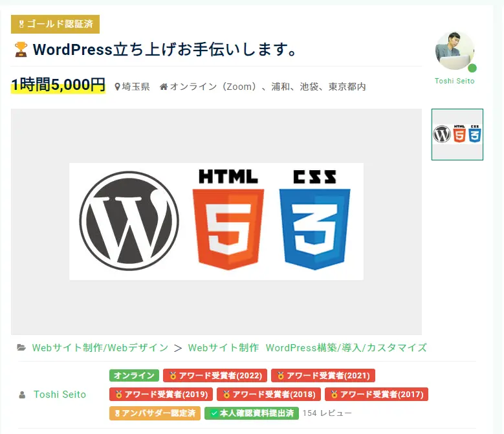Click the 本人確認資料提出済 badge
The width and height of the screenshot is (504, 434).
coord(252,413)
